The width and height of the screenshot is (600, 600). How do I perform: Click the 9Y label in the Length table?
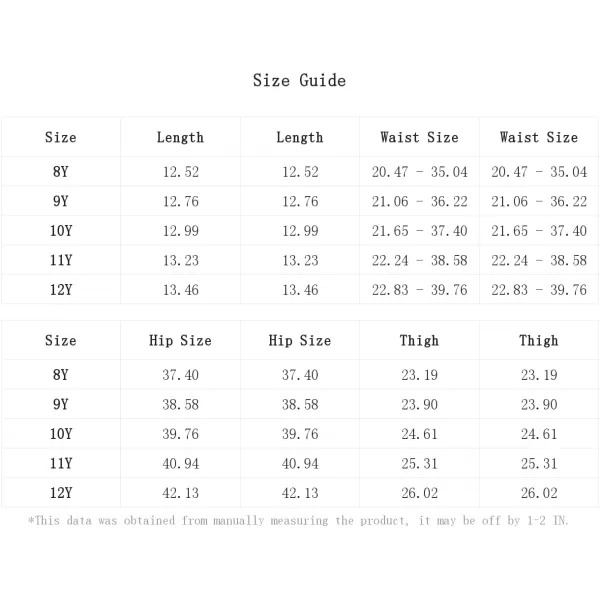click(61, 201)
